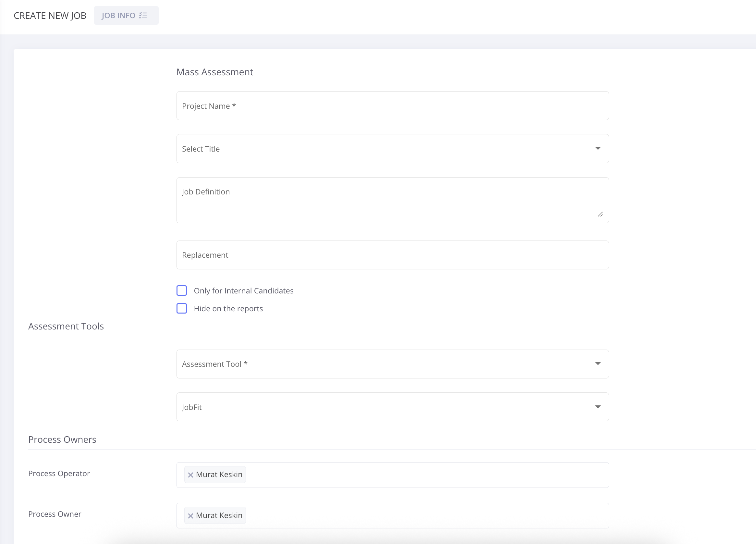Remove Murat Keskin from Process Owner
The width and height of the screenshot is (756, 544).
pyautogui.click(x=190, y=516)
